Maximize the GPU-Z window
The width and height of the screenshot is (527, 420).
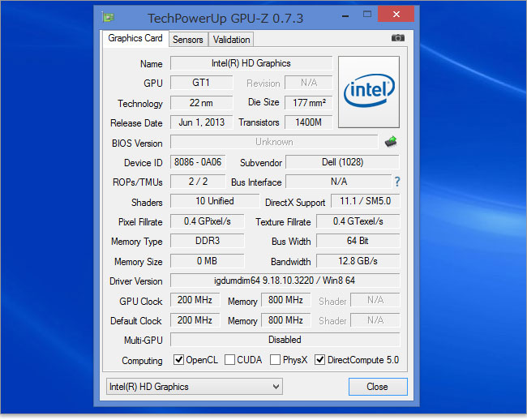pos(367,14)
